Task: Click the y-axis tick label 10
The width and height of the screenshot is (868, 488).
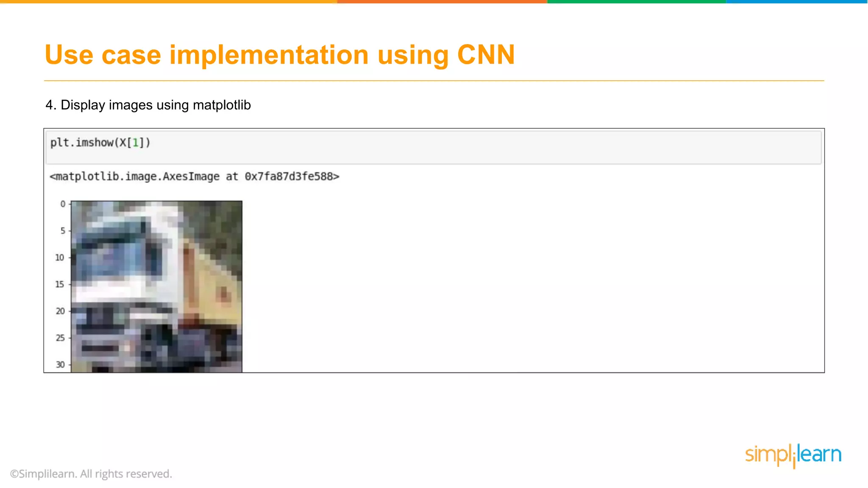Action: (60, 257)
